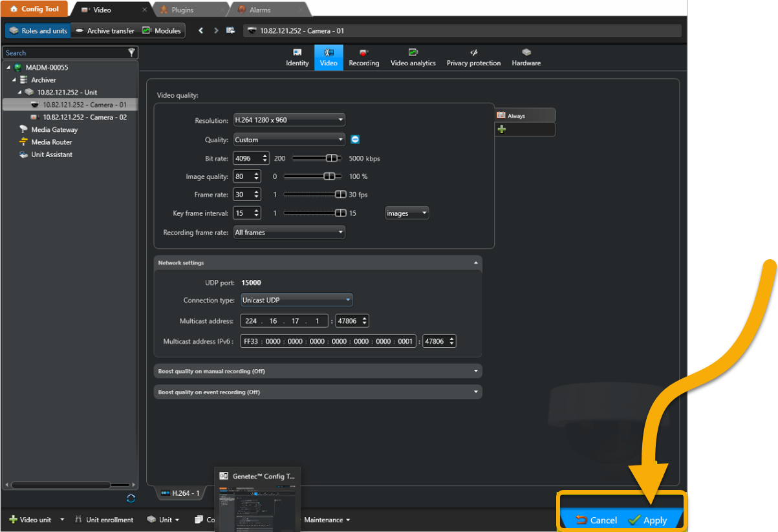This screenshot has width=778, height=532.
Task: Change the Quality setting from Custom
Action: (341, 139)
